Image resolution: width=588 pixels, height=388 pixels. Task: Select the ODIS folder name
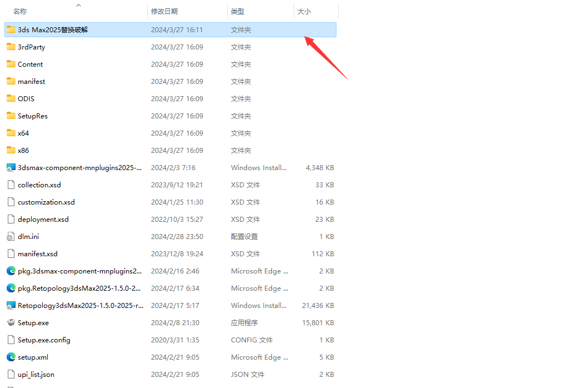pos(26,99)
